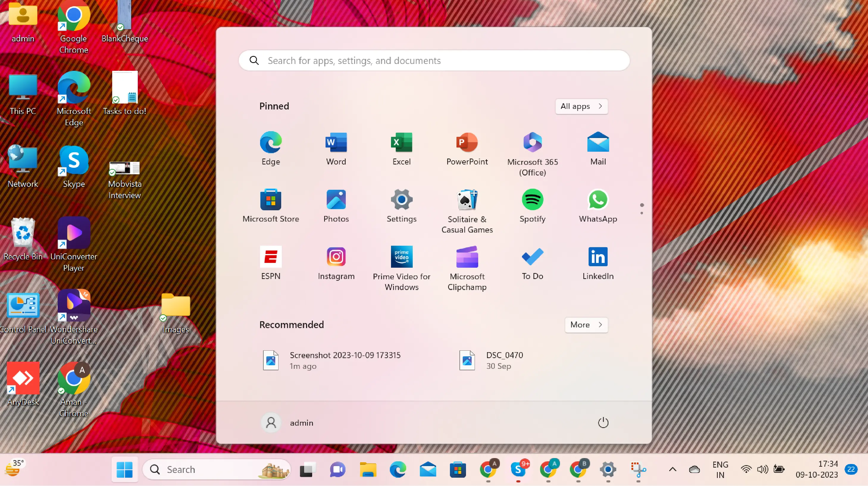The height and width of the screenshot is (486, 868).
Task: Open the OneDrive cloud tray icon
Action: click(x=694, y=470)
